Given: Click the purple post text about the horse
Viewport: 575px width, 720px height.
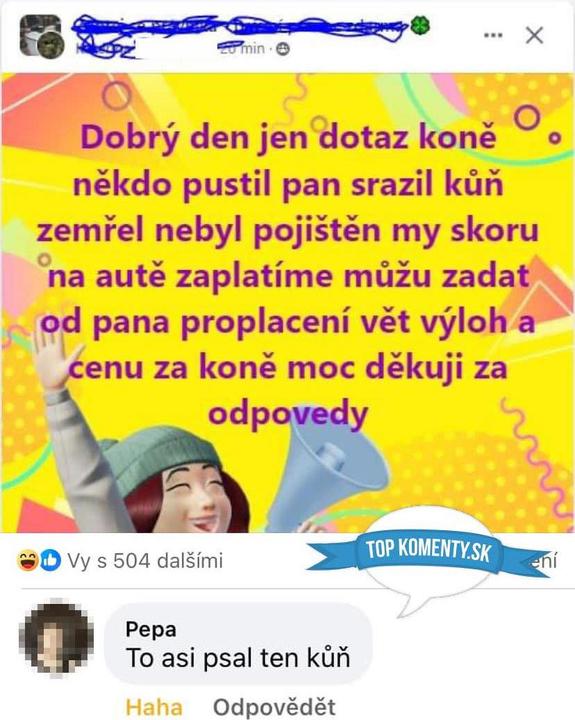Looking at the screenshot, I should (288, 276).
